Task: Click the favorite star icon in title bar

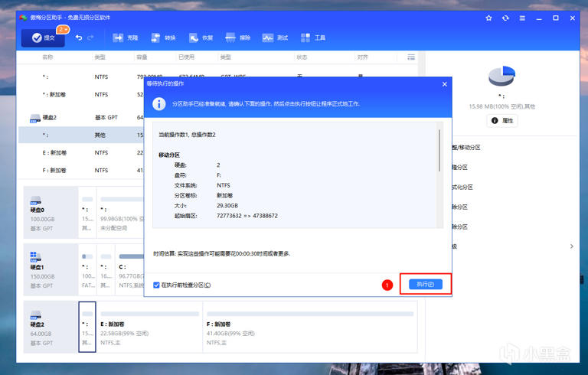Action: coord(488,18)
